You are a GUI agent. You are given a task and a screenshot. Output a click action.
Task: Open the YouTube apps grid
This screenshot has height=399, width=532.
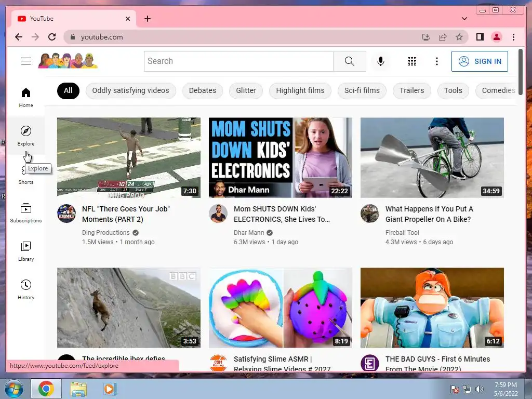click(x=412, y=61)
